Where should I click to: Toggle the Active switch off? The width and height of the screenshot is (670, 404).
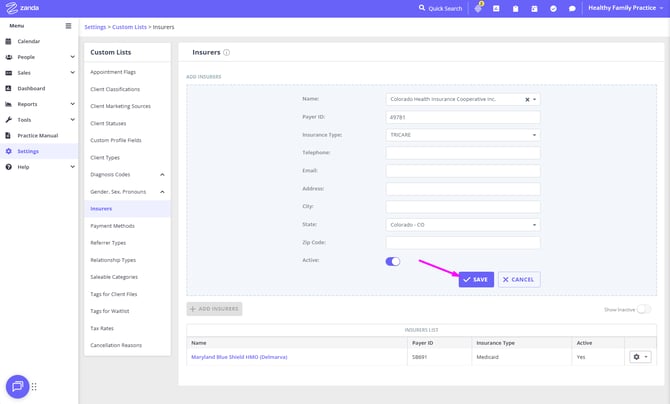[393, 261]
